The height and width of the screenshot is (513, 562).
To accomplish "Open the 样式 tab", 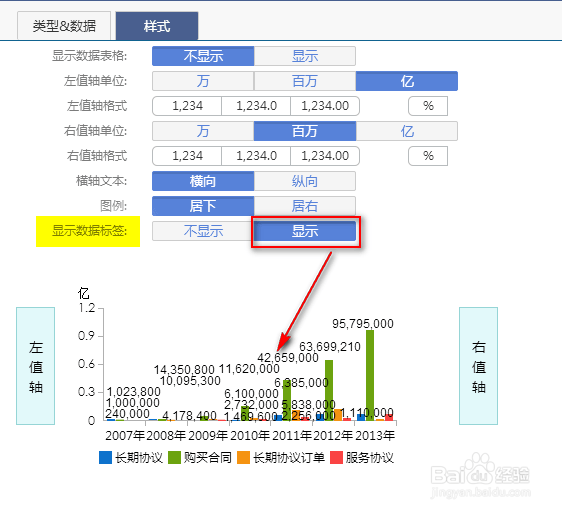I will pos(157,26).
